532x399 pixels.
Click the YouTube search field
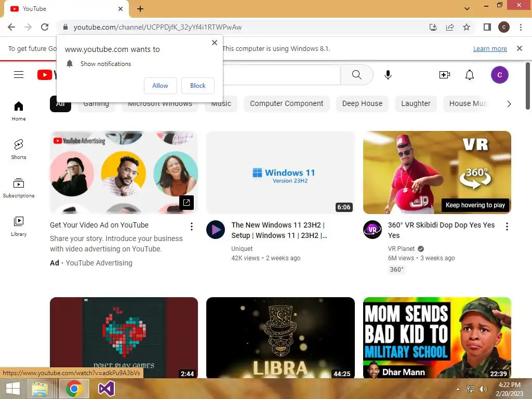click(x=282, y=75)
